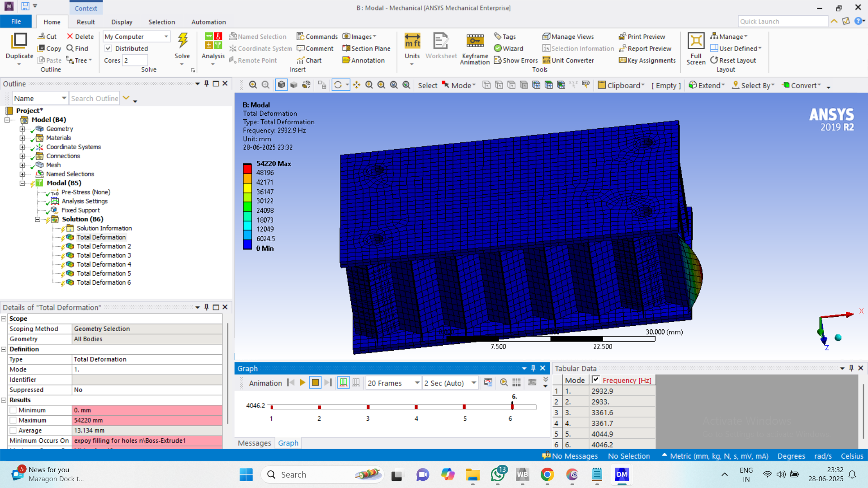The width and height of the screenshot is (868, 488).
Task: Select Fixed Support in outline
Action: [x=80, y=210]
